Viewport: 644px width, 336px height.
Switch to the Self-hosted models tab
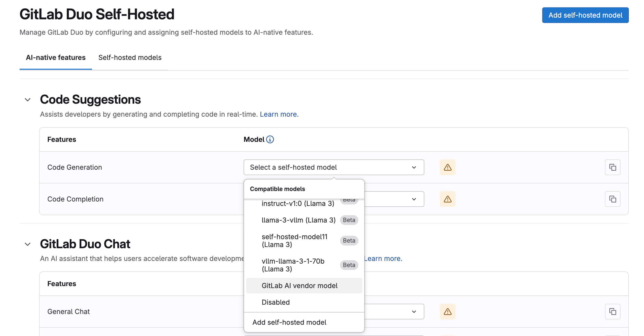pos(130,57)
